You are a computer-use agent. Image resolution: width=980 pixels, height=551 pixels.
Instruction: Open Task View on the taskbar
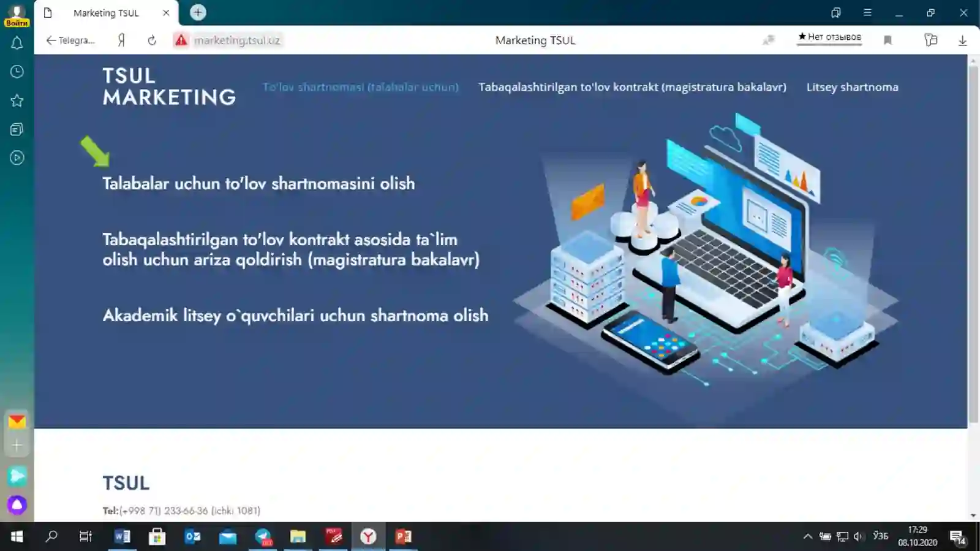tap(86, 537)
